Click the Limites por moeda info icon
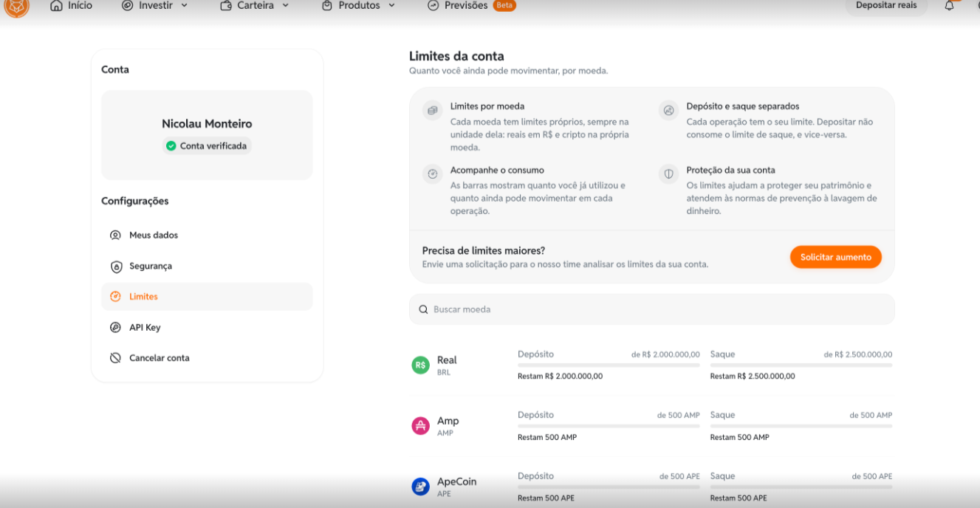The width and height of the screenshot is (980, 508). point(432,111)
